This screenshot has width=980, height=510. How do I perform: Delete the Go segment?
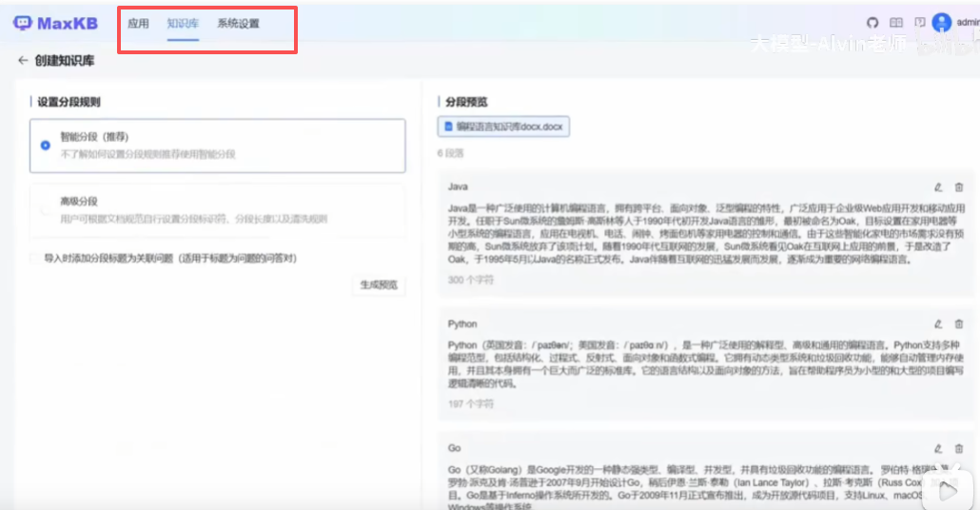[959, 448]
